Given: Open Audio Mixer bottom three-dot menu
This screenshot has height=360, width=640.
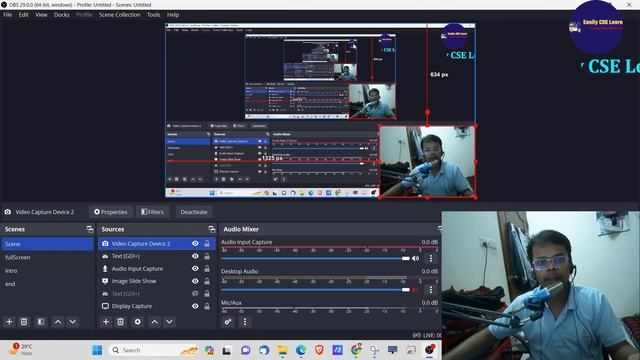Looking at the screenshot, I should pyautogui.click(x=245, y=322).
